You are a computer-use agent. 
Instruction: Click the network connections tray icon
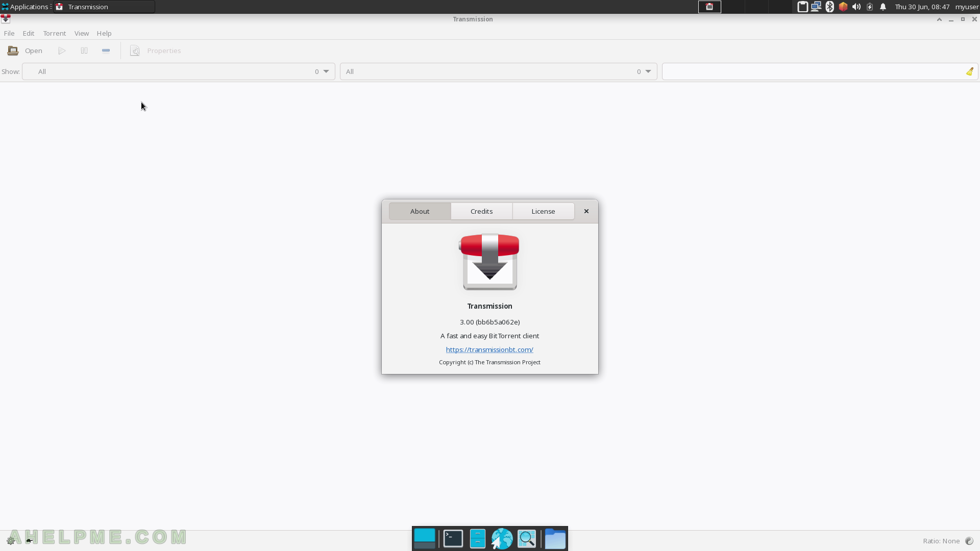tap(816, 7)
